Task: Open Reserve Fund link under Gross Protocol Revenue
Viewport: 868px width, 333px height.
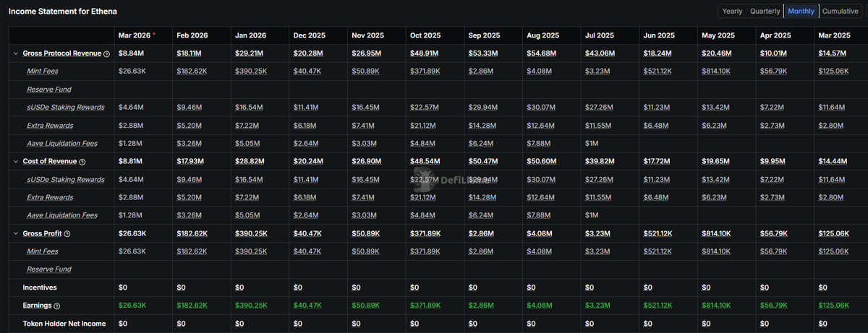Action: click(x=49, y=90)
